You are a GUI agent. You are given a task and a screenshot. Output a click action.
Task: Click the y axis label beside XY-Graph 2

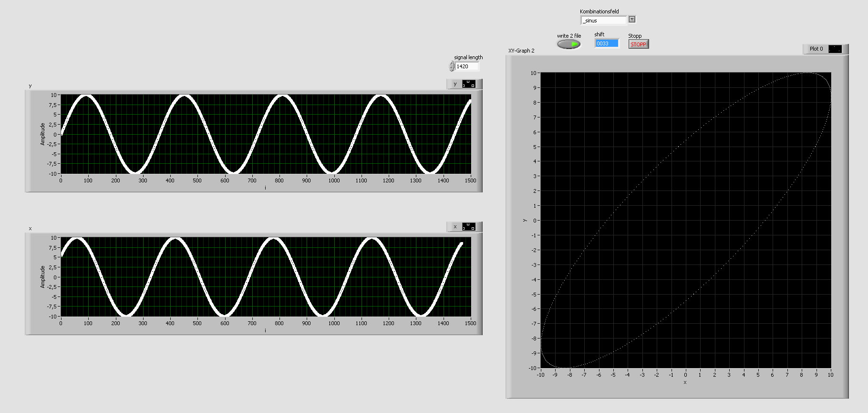525,220
